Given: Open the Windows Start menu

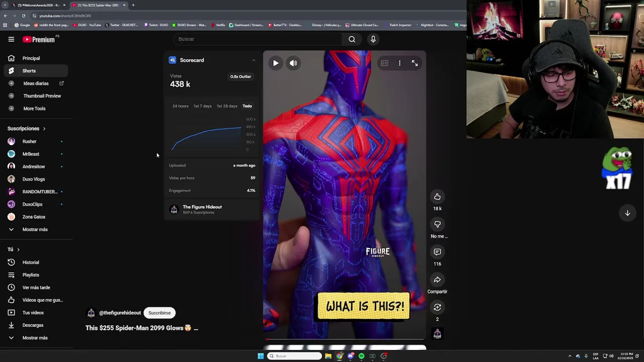Looking at the screenshot, I should pyautogui.click(x=261, y=356).
